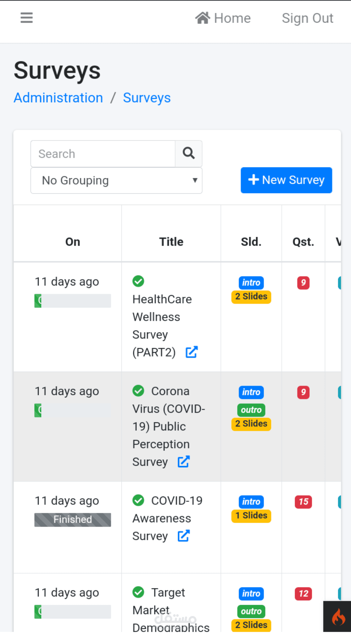351x644 pixels.
Task: Click Sign Out in the navigation bar
Action: (x=307, y=18)
